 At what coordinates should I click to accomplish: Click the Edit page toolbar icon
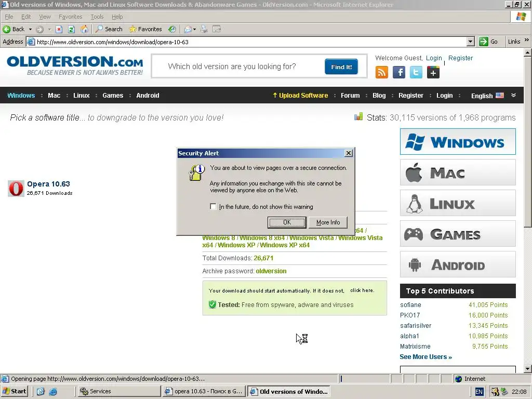tap(217, 29)
